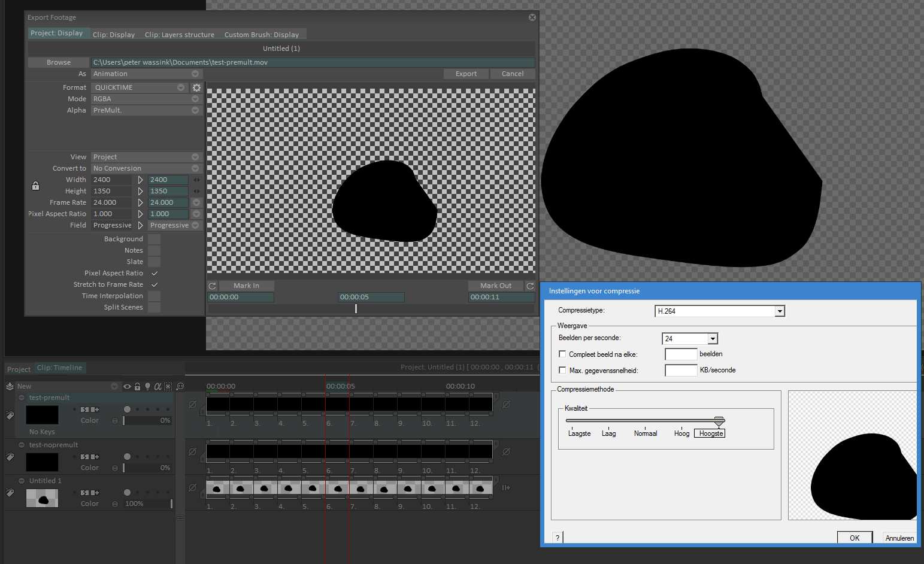This screenshot has height=564, width=924.
Task: Click the pre-behavior icon of test-nopremult layer
Action: click(84, 457)
